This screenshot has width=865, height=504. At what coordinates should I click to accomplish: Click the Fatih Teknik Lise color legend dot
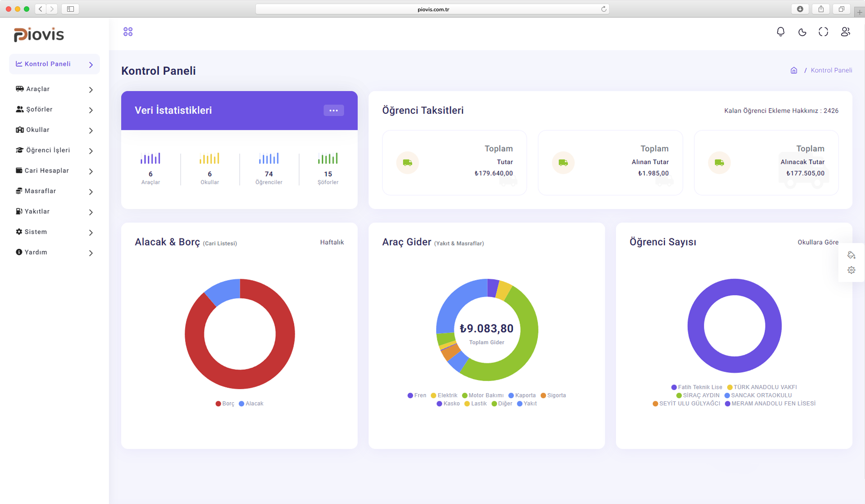click(x=674, y=387)
